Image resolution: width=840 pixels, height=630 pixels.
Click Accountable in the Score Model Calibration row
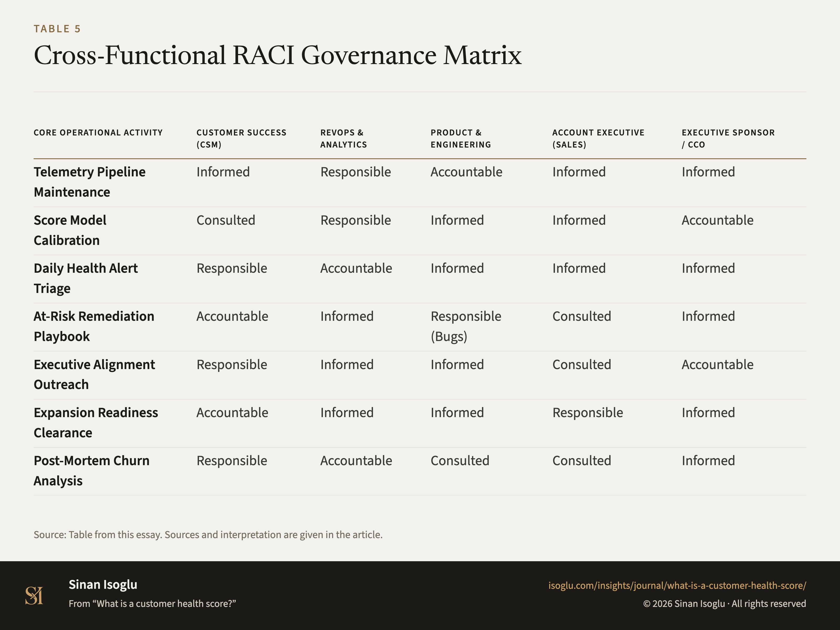pyautogui.click(x=717, y=220)
